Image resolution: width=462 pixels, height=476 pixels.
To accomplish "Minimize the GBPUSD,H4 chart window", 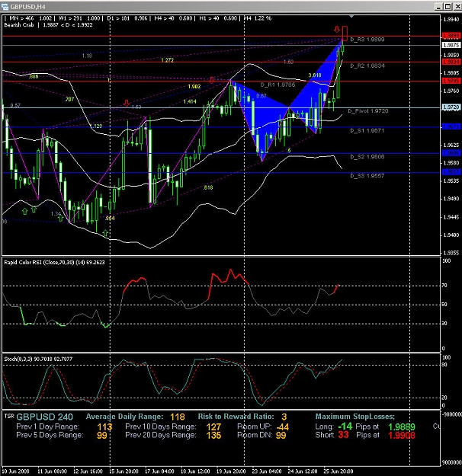I will coord(438,6).
